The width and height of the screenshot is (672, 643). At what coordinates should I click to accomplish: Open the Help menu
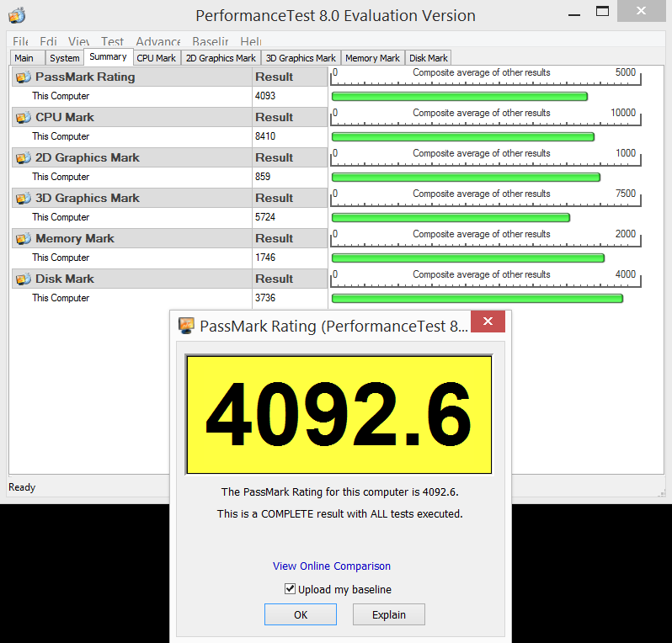pos(251,41)
